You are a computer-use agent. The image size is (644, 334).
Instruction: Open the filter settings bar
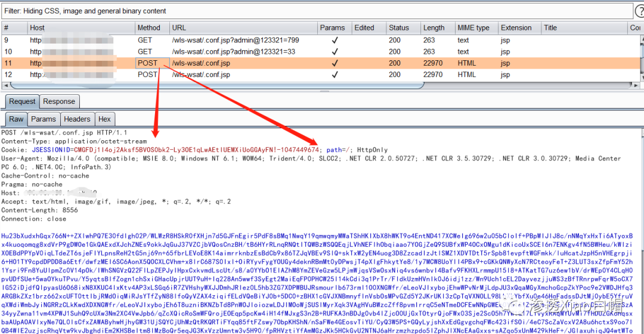tap(317, 11)
